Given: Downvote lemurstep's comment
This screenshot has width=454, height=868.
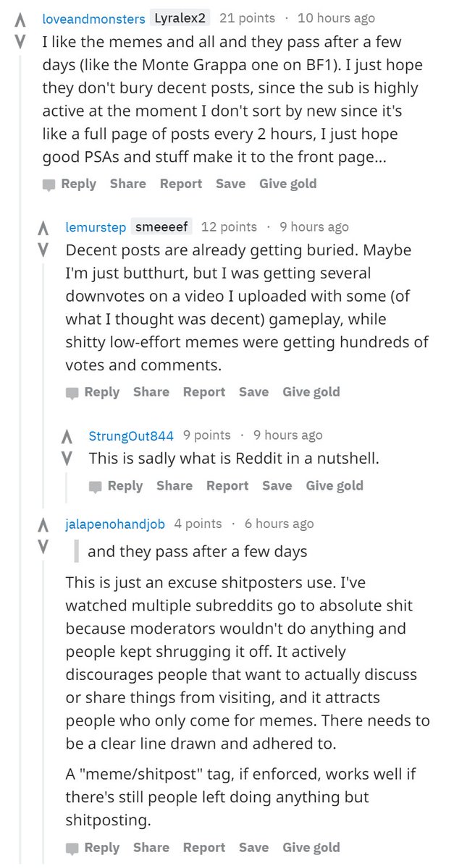Looking at the screenshot, I should (43, 250).
